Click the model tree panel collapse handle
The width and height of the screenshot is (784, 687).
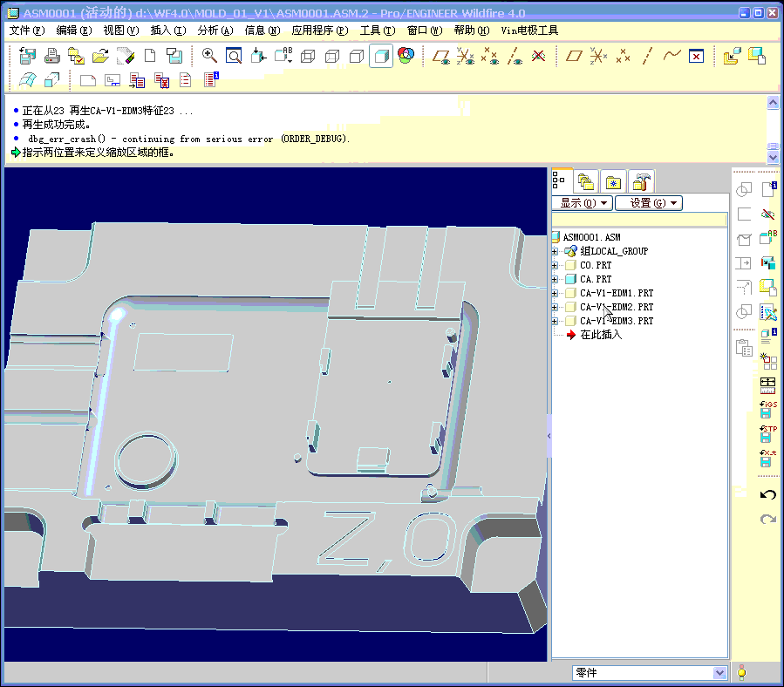point(549,436)
